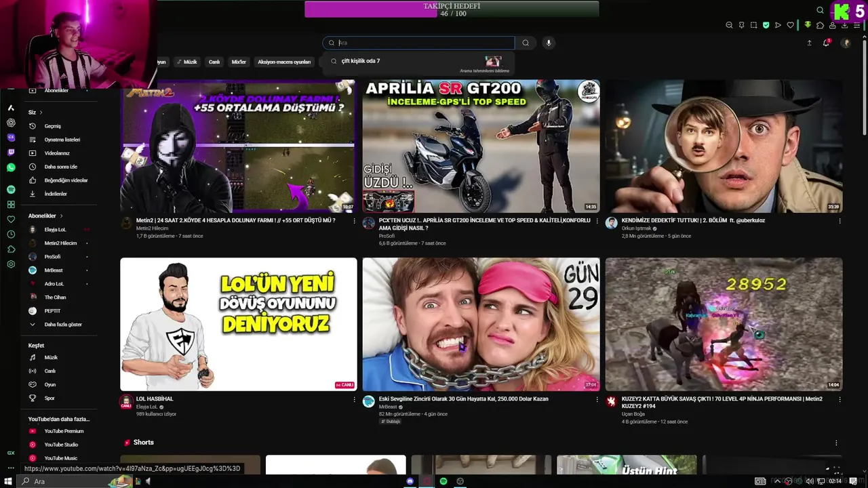Open ChatGPT icon in browser sidebar
Image resolution: width=868 pixels, height=488 pixels.
tap(11, 123)
